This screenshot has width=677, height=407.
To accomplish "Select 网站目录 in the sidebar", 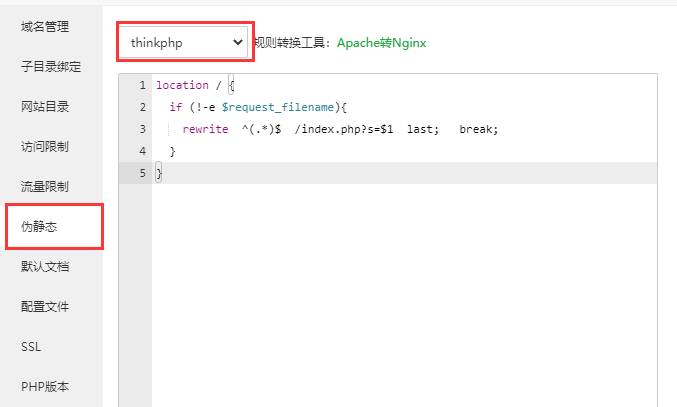I will (45, 107).
